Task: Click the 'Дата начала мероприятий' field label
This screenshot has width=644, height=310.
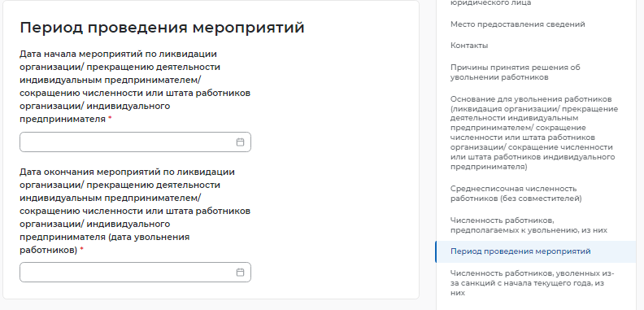Action: (x=135, y=86)
